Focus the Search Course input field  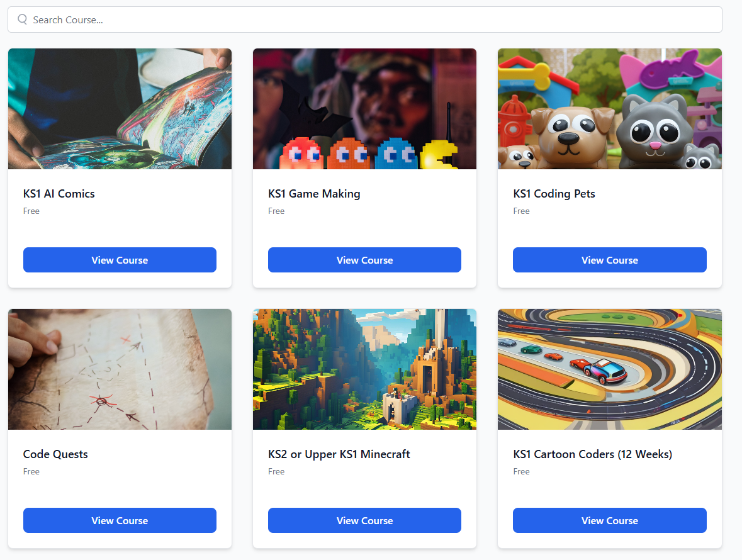[365, 20]
